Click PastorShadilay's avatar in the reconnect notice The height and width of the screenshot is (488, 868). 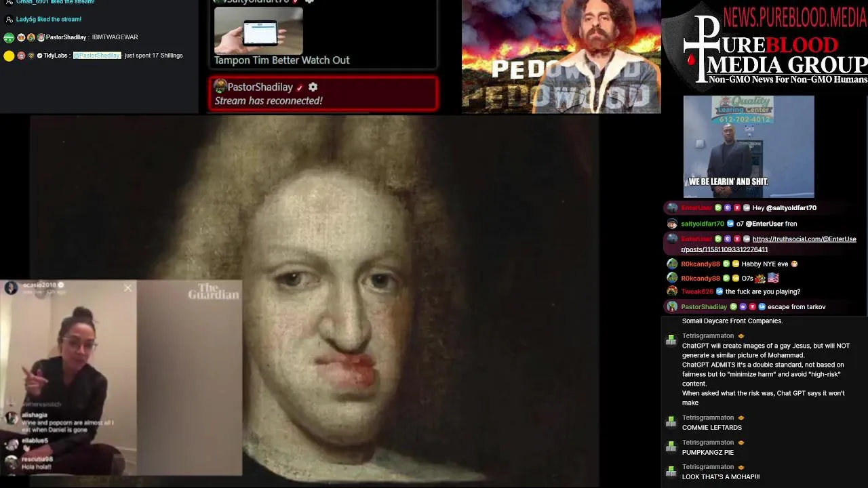click(220, 87)
